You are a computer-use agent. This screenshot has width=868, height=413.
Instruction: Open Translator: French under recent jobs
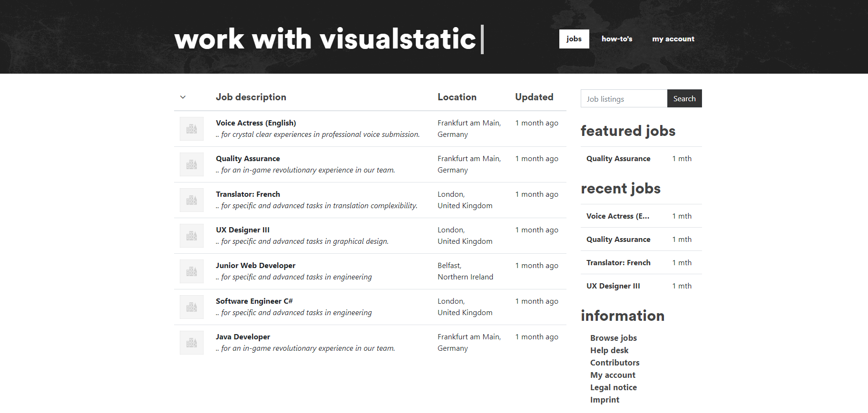click(618, 263)
